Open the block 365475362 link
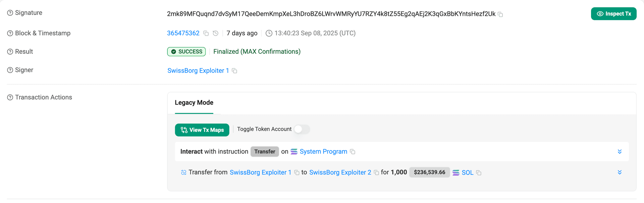Screen dimensions: 644x203 (183, 33)
